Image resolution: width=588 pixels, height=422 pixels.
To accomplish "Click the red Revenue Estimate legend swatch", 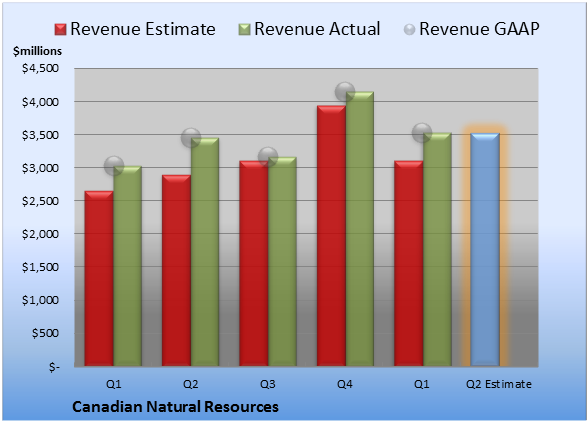I will [60, 30].
